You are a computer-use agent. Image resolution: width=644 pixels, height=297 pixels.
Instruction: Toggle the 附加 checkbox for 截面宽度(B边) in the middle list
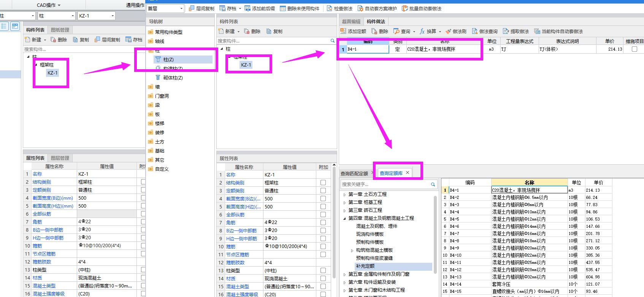(323, 199)
